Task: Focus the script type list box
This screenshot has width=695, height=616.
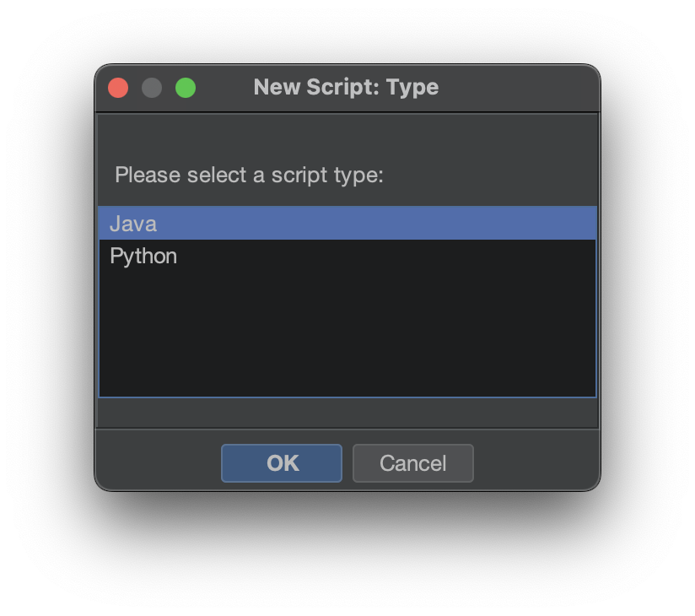Action: pos(347,301)
